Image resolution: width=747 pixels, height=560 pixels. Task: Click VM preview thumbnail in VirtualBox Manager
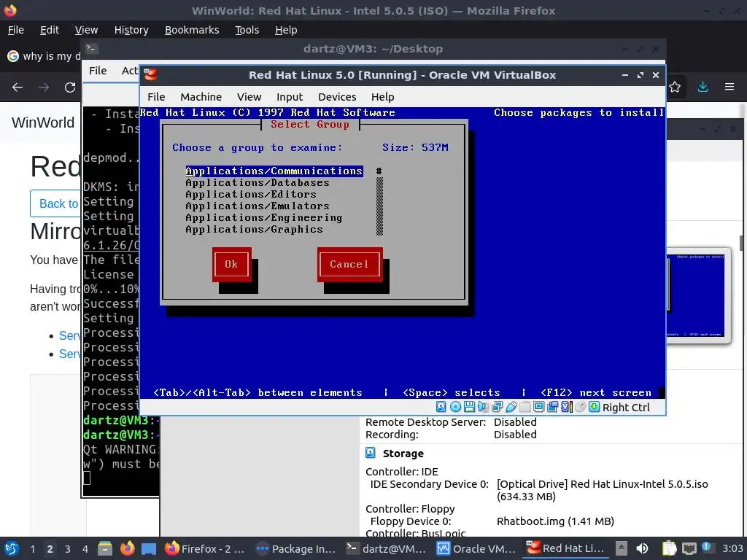(698, 295)
